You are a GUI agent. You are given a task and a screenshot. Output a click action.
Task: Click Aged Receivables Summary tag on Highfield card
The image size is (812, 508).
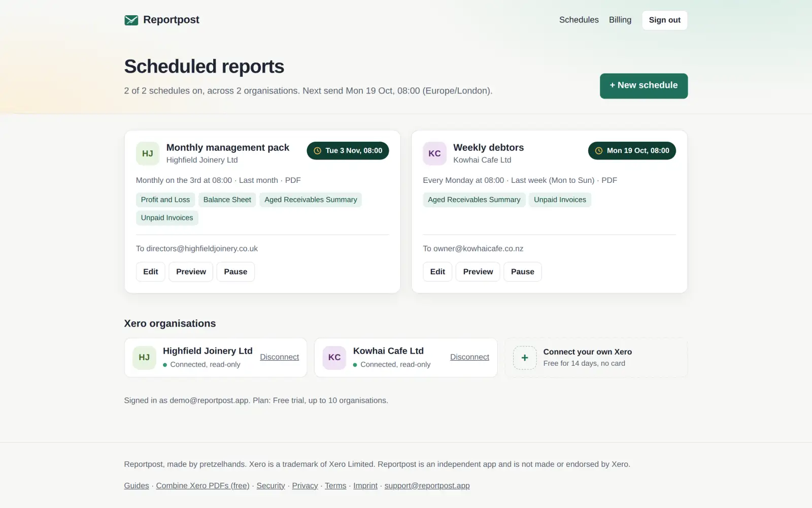click(311, 200)
